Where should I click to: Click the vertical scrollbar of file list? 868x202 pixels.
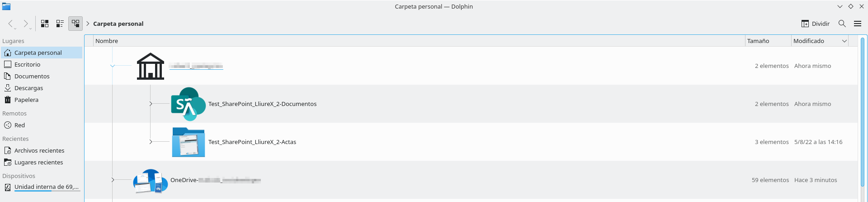863,118
